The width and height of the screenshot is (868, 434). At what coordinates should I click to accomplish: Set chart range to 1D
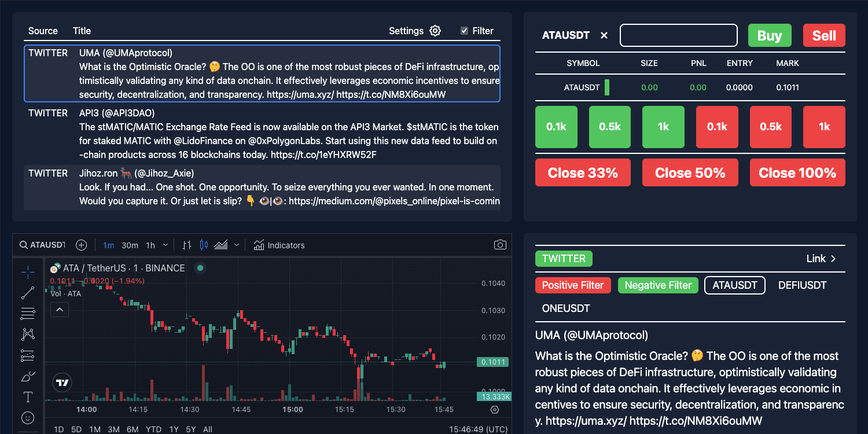58,429
